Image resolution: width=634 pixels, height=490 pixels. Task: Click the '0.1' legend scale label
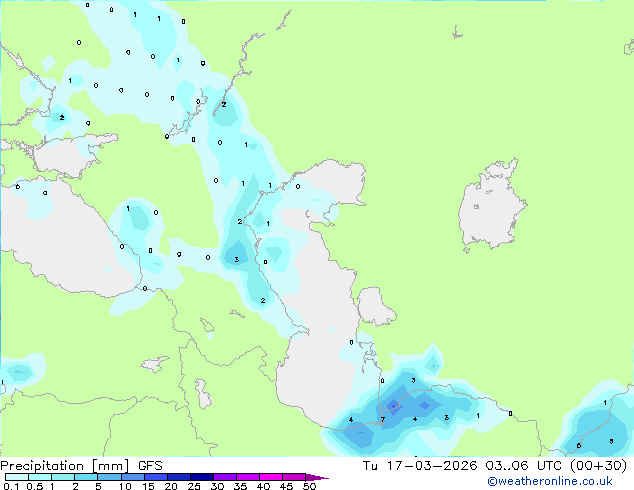pos(12,486)
